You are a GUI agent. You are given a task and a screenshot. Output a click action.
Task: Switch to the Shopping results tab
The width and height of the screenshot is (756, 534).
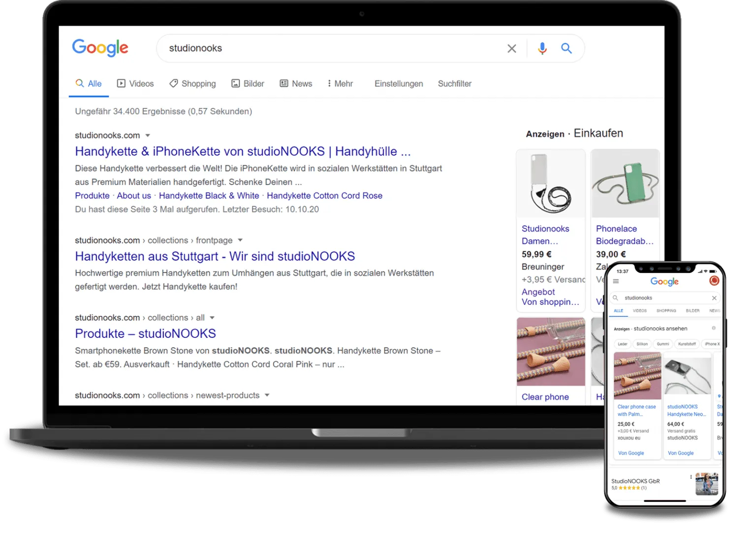[192, 84]
